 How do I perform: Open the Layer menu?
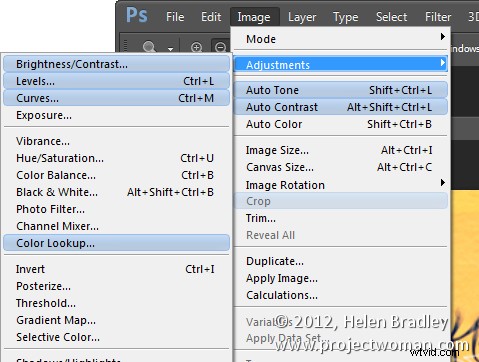coord(302,17)
